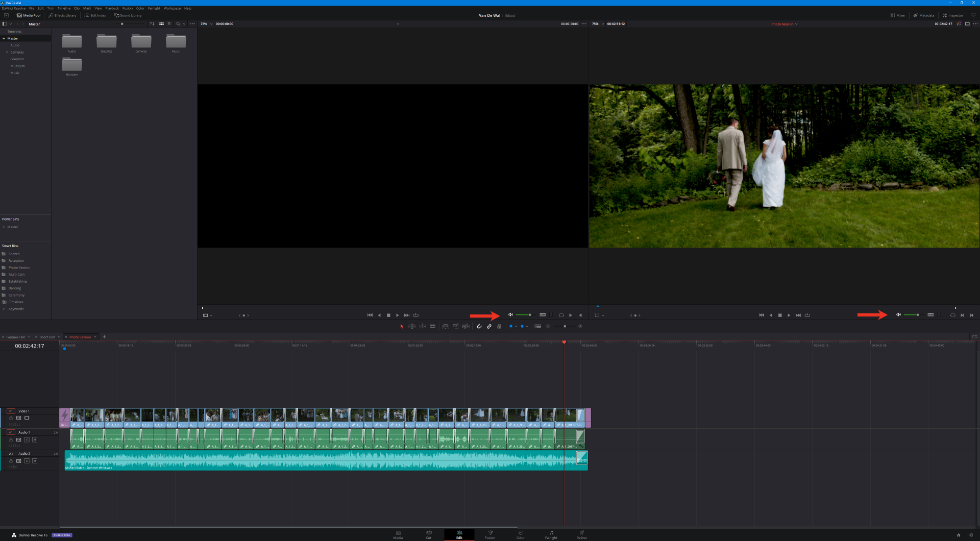Open the Media Pool panel

[29, 15]
